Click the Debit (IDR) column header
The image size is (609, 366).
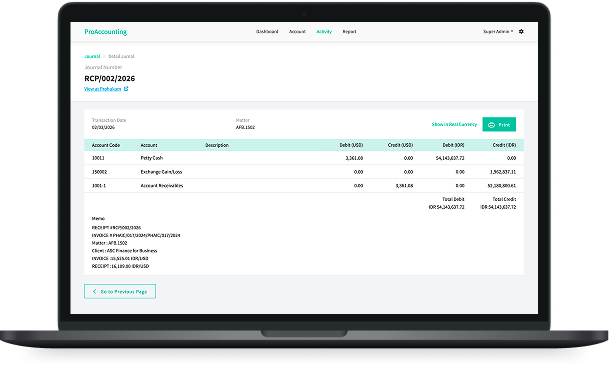pos(453,145)
